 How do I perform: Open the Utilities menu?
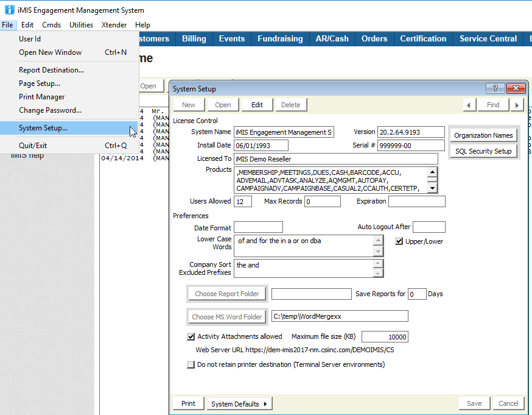[81, 25]
